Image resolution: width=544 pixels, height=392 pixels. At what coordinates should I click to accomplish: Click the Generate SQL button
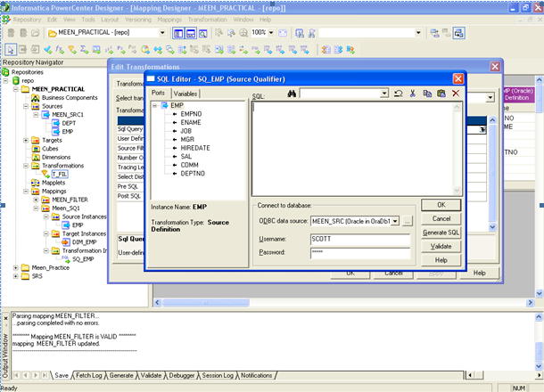[x=441, y=233]
